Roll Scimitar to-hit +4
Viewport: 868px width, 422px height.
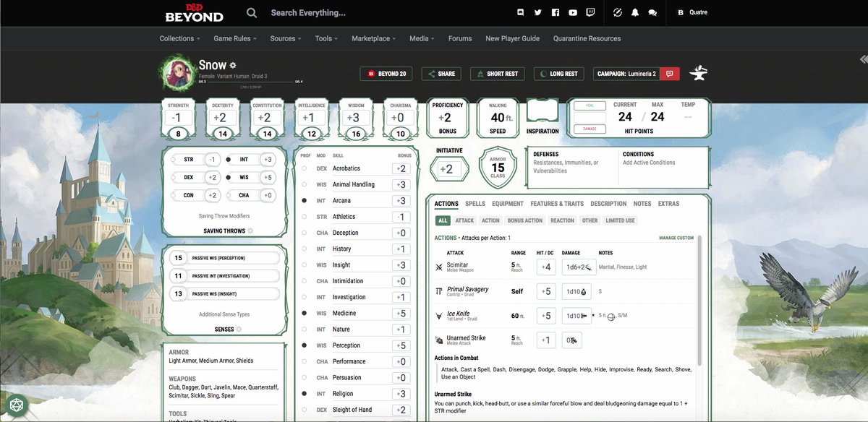(545, 267)
